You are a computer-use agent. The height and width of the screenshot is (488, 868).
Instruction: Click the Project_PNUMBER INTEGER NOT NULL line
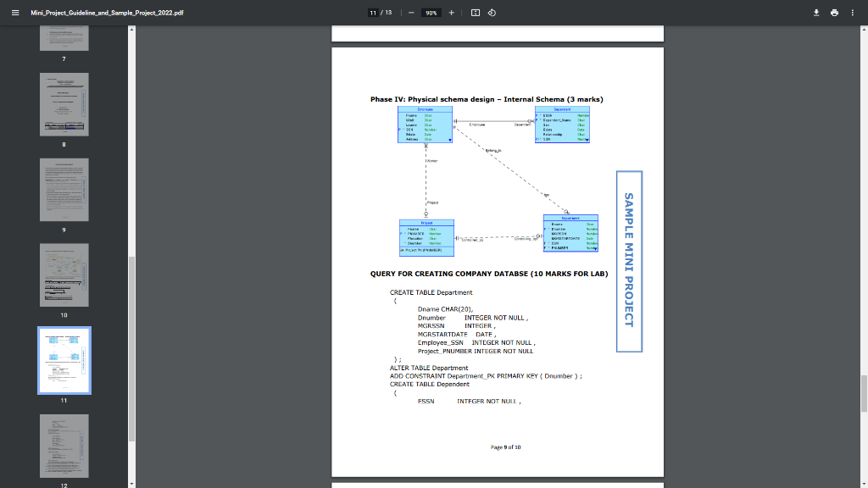476,351
